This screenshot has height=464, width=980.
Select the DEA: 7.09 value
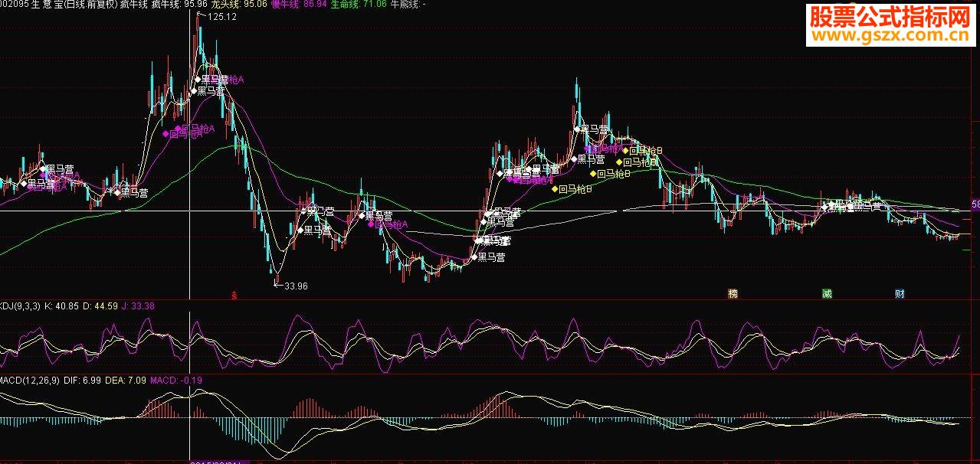pyautogui.click(x=126, y=380)
